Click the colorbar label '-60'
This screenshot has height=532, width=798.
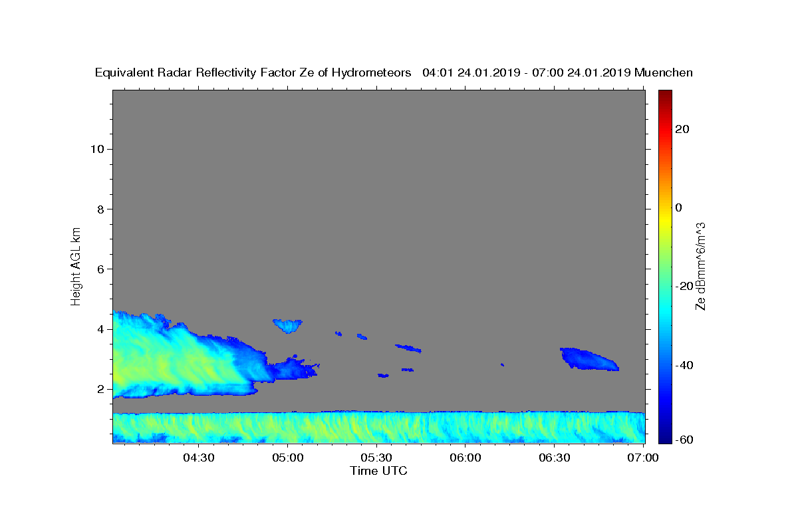pyautogui.click(x=685, y=440)
